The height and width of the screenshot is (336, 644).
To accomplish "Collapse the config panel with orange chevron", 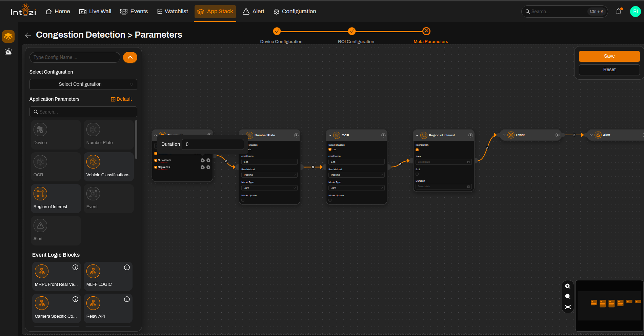I will tap(130, 57).
